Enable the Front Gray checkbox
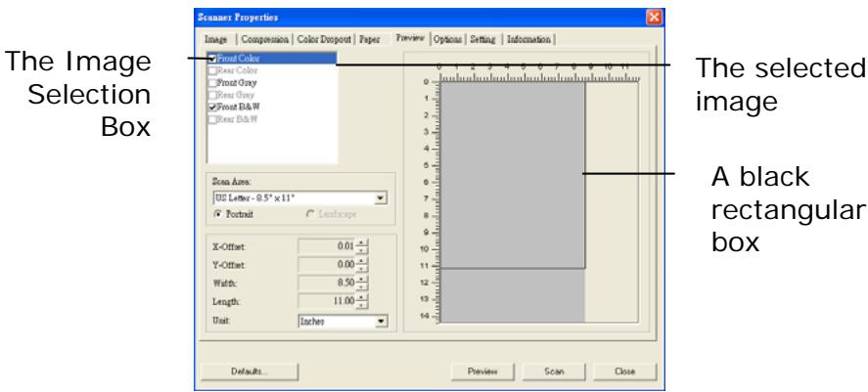 point(211,82)
